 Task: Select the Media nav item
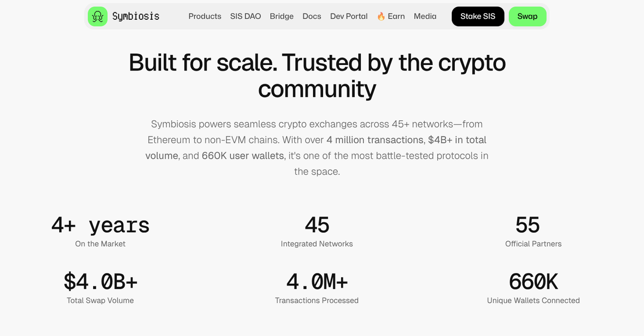point(425,16)
